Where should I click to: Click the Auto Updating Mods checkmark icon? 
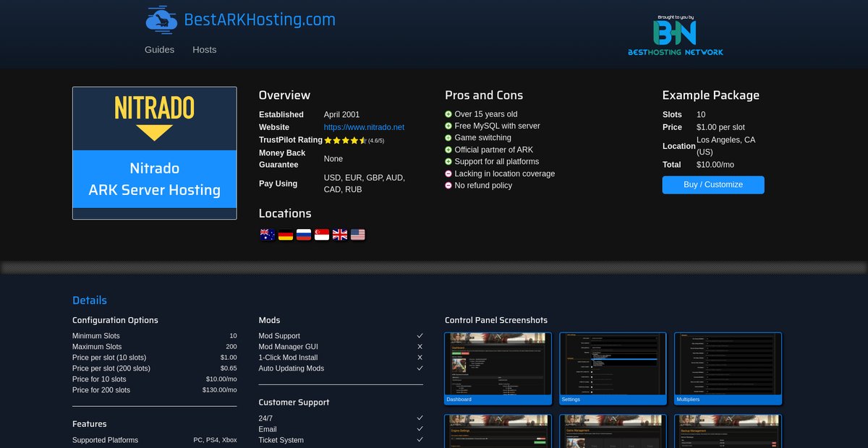(420, 369)
